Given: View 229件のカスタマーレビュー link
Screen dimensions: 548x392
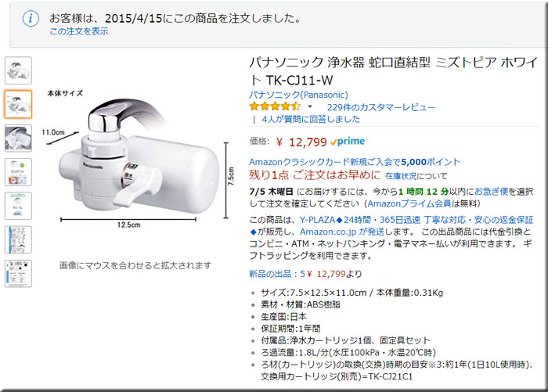Looking at the screenshot, I should pos(381,107).
